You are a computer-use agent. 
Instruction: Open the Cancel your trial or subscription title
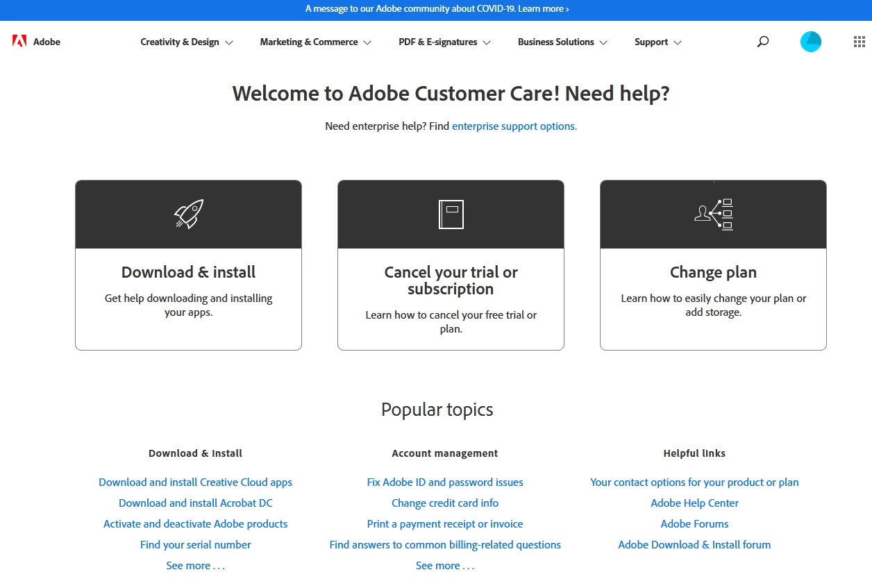[x=451, y=280]
